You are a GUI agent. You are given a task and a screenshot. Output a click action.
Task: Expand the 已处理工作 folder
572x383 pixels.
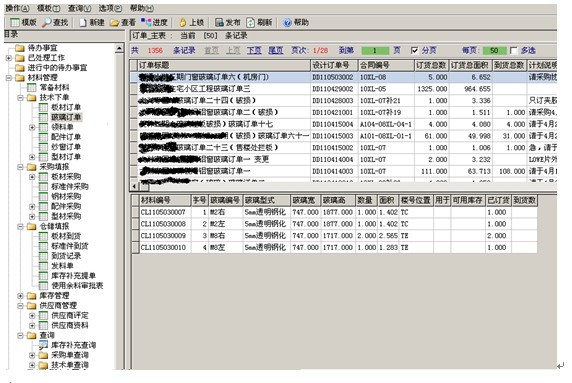(9, 58)
